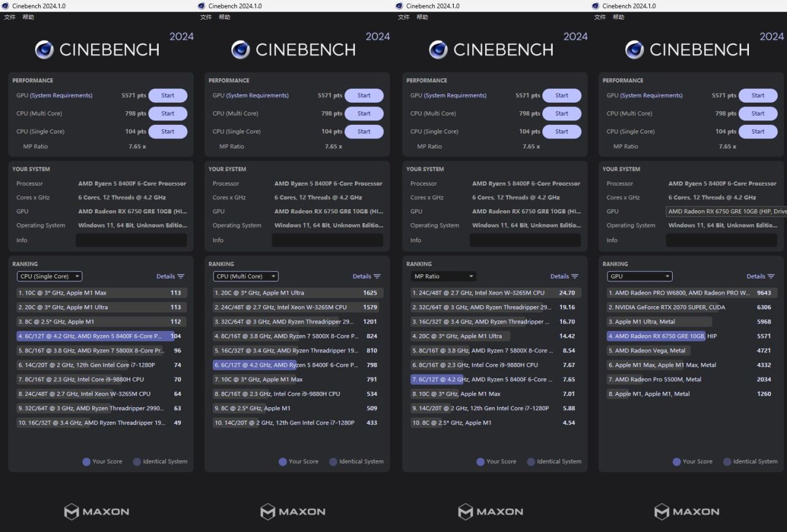Select the NVIDIA GeForce RTX 2070 SUPER row
787x532 pixels.
pyautogui.click(x=692, y=308)
